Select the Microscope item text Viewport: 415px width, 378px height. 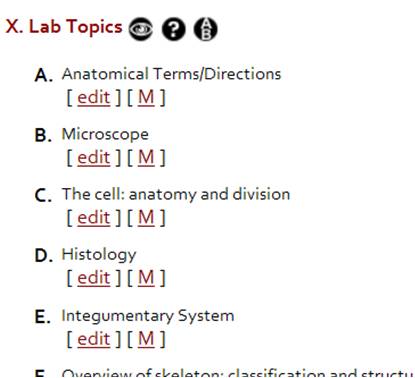tap(105, 135)
